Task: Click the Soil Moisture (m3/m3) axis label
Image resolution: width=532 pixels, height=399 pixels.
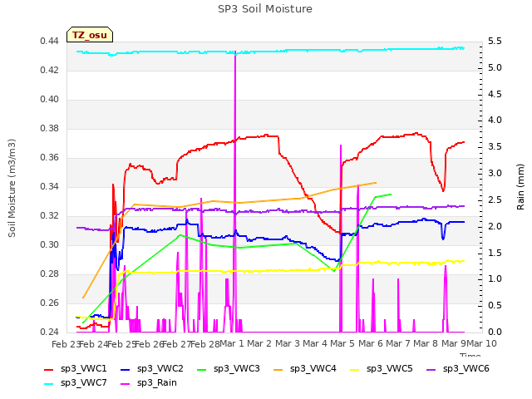Action: (x=12, y=188)
